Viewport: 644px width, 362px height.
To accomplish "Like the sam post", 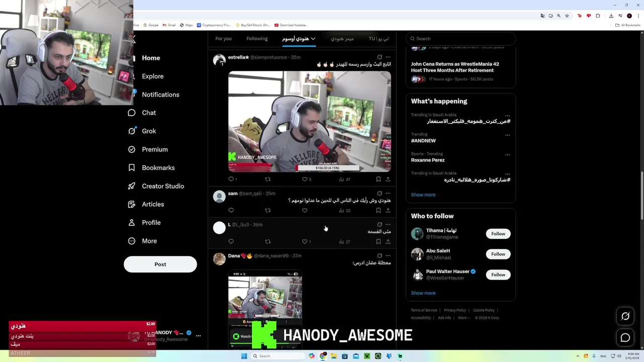I will [304, 210].
